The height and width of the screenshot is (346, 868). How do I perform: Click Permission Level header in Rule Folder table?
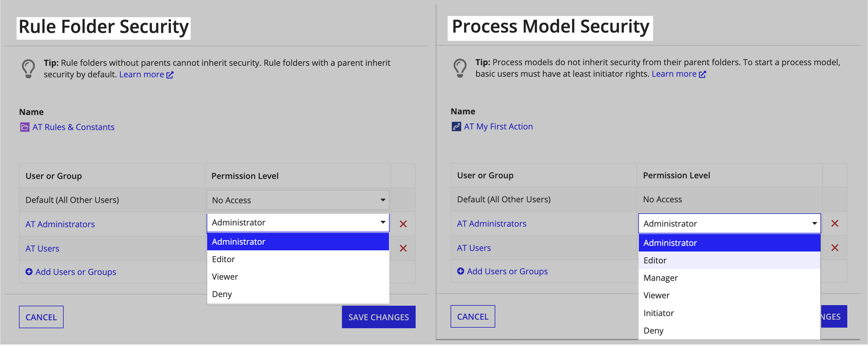click(x=245, y=176)
